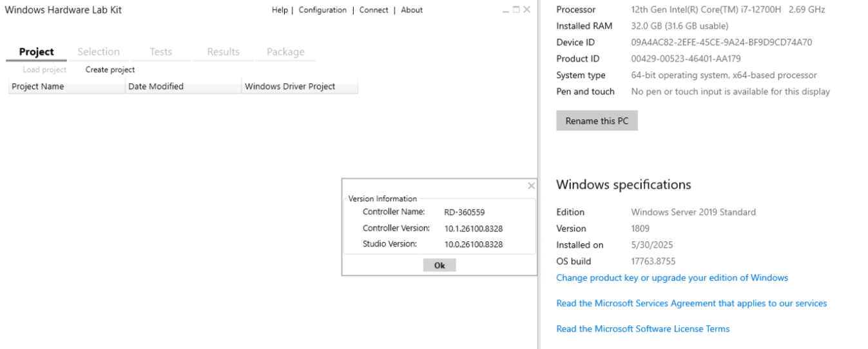Minimize the Hardware Lab Kit window
868x349 pixels.
506,10
